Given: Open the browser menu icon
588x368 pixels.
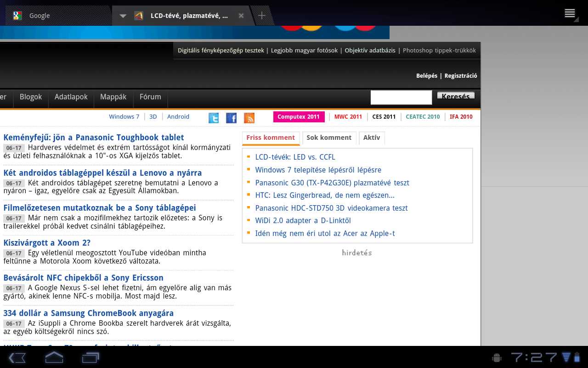Looking at the screenshot, I should (570, 13).
